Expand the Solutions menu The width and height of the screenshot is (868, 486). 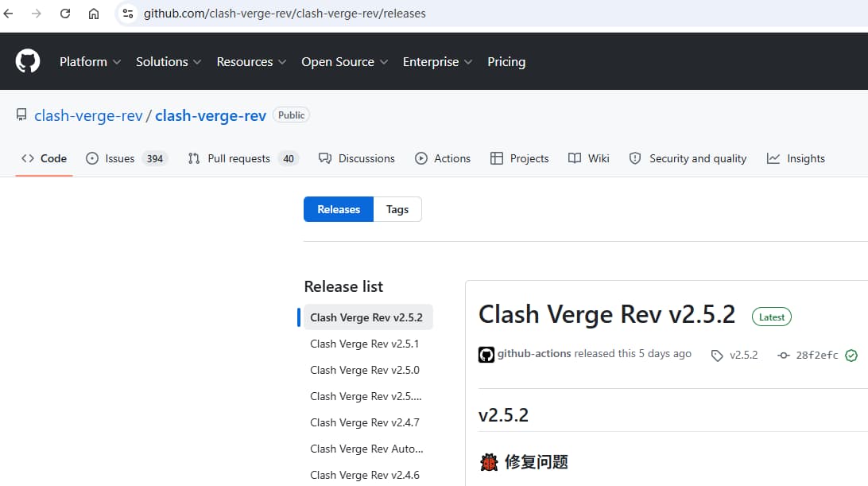pyautogui.click(x=169, y=61)
